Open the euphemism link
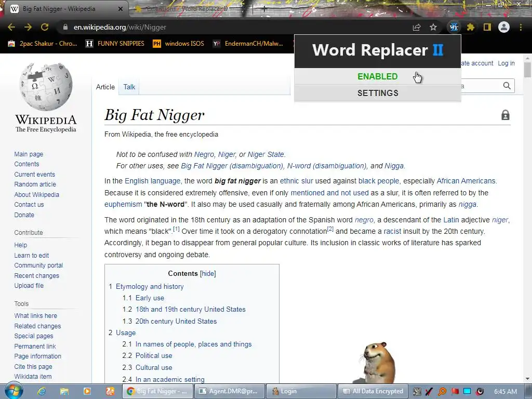The image size is (532, 399). pyautogui.click(x=123, y=204)
